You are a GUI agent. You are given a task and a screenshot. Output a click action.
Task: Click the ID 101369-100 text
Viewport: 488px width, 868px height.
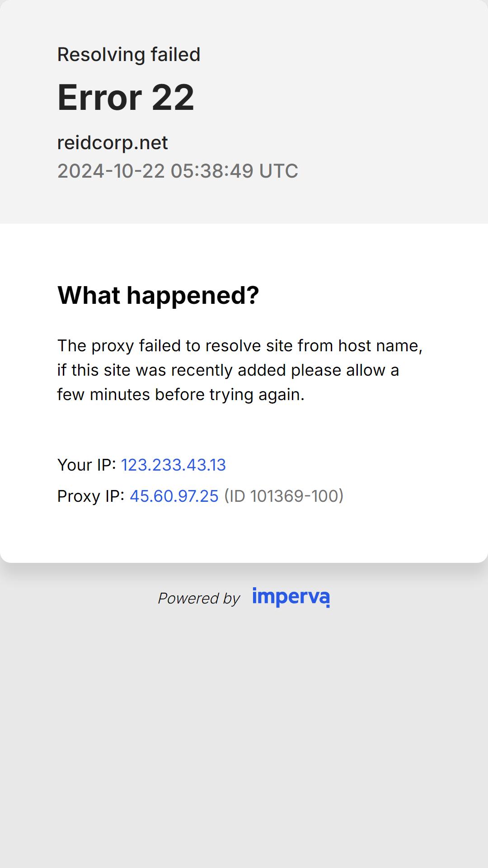(284, 496)
